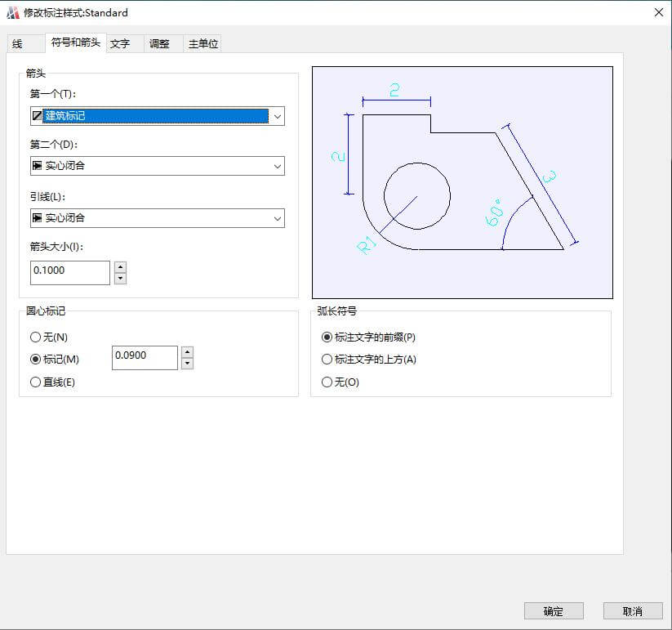
Task: Choose 标注文字的上方(A) for arc length symbol
Action: tap(327, 360)
